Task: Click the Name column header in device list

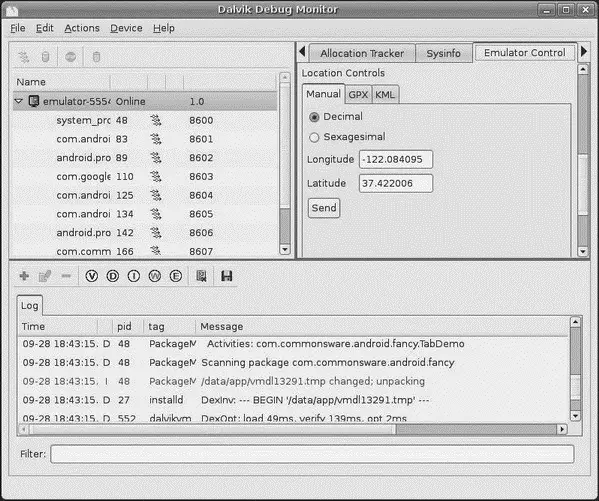Action: 62,82
